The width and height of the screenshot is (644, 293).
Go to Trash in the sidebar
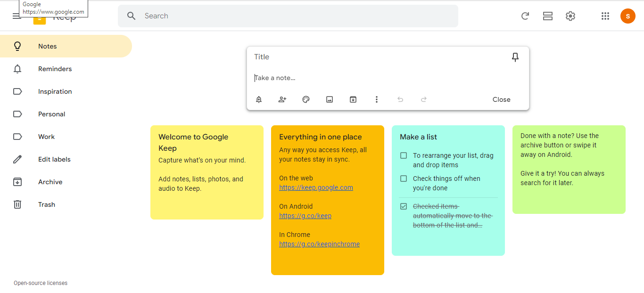pos(66,204)
